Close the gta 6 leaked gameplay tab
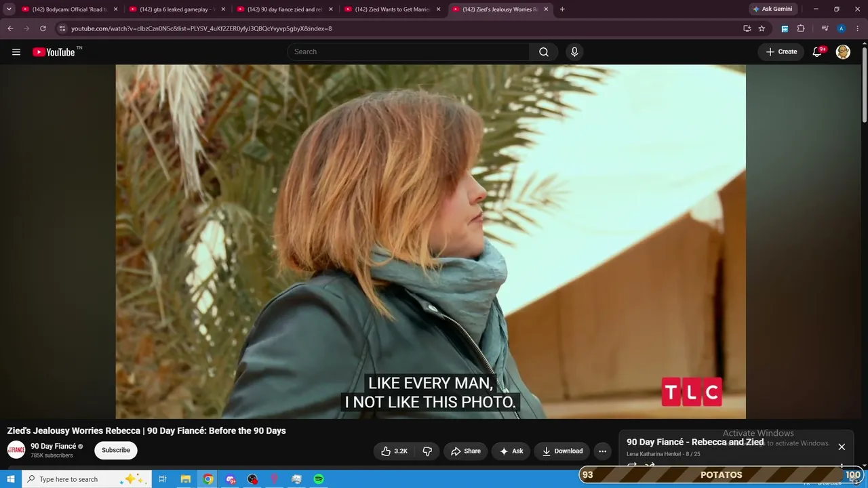The image size is (868, 488). 223,9
